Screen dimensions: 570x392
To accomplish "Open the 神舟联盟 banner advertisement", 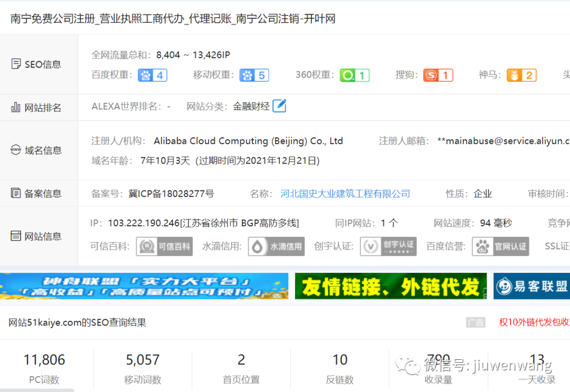I will [144, 286].
